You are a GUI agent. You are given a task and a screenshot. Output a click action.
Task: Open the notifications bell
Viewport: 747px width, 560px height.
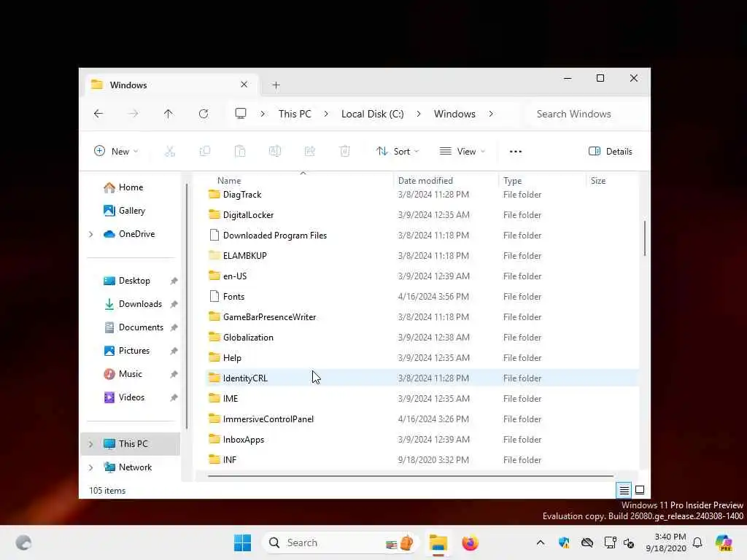tap(697, 542)
